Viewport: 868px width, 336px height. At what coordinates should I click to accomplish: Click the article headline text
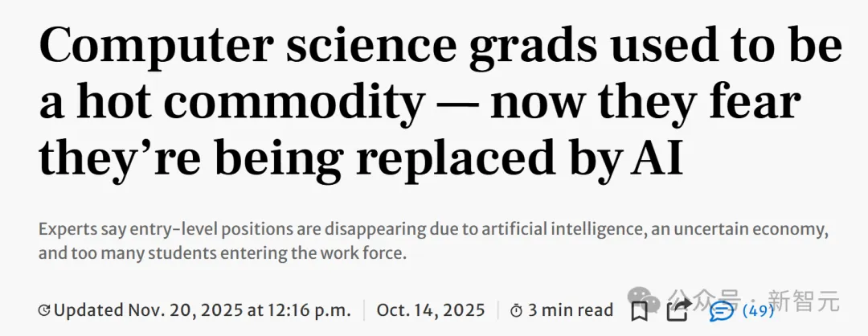pyautogui.click(x=434, y=103)
